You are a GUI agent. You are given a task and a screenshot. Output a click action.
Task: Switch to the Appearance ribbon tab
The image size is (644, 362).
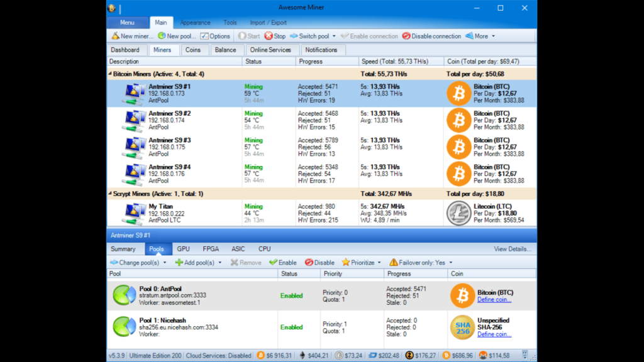pos(195,23)
